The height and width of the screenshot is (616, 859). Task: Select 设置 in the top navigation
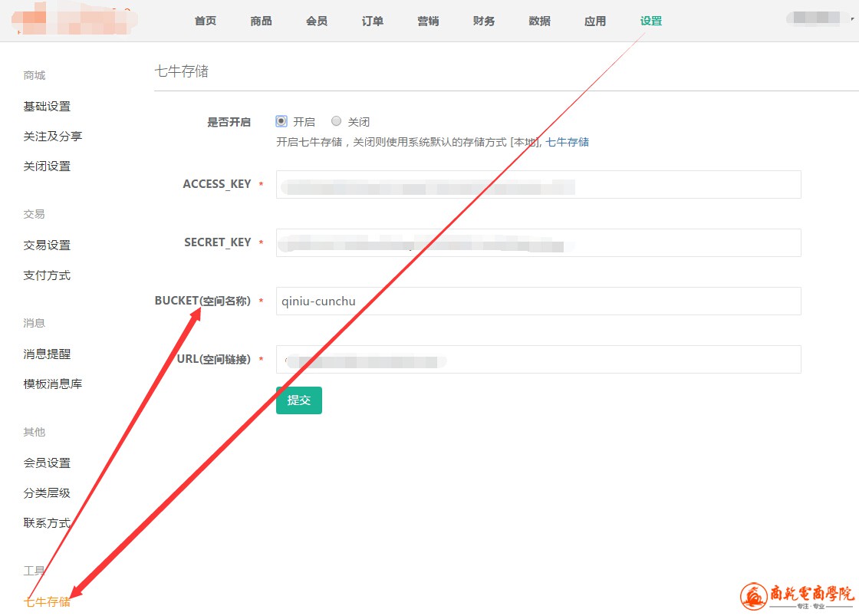(651, 21)
